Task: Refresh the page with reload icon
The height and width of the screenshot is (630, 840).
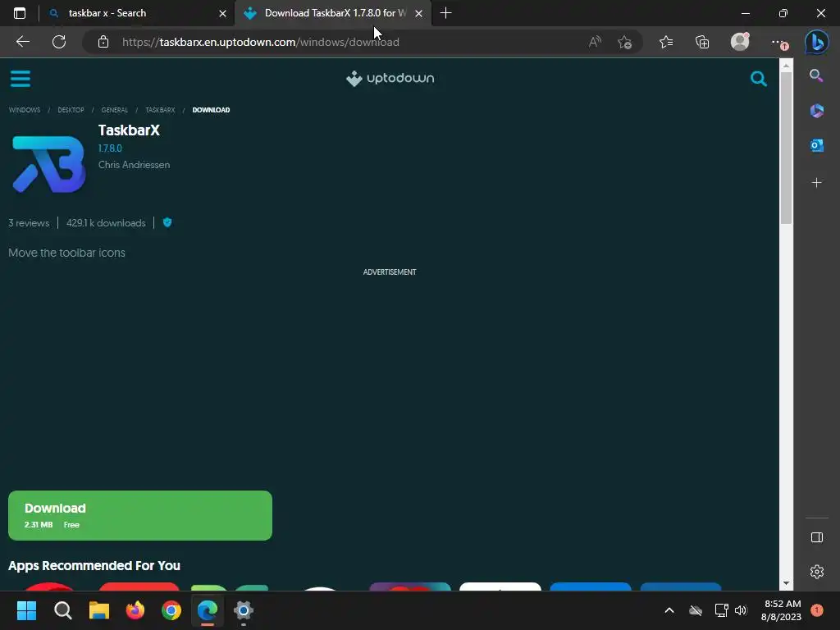Action: tap(59, 42)
